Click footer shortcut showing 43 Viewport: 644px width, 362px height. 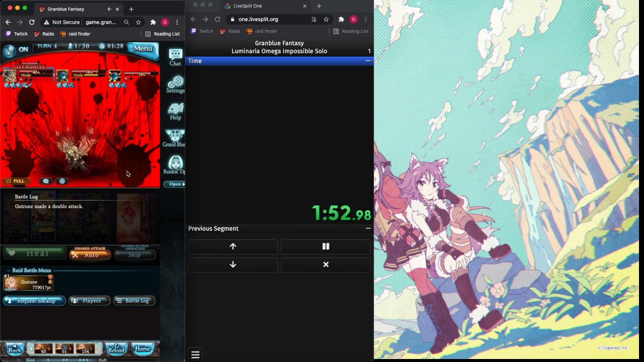coord(43,348)
